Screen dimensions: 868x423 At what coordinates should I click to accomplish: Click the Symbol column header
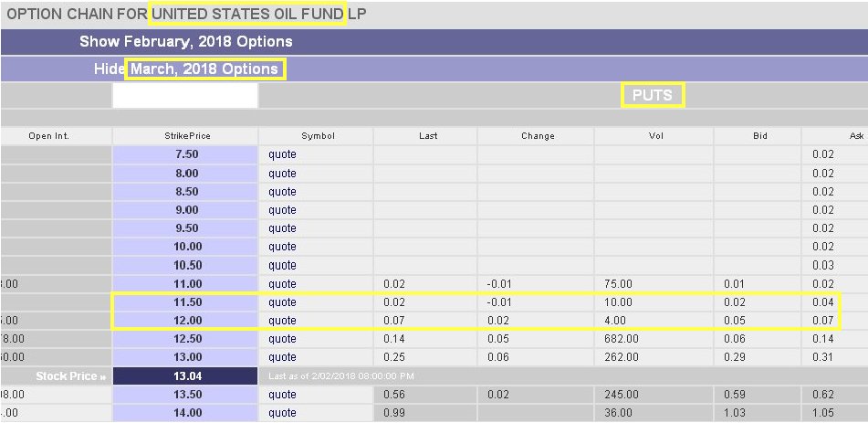tap(319, 136)
